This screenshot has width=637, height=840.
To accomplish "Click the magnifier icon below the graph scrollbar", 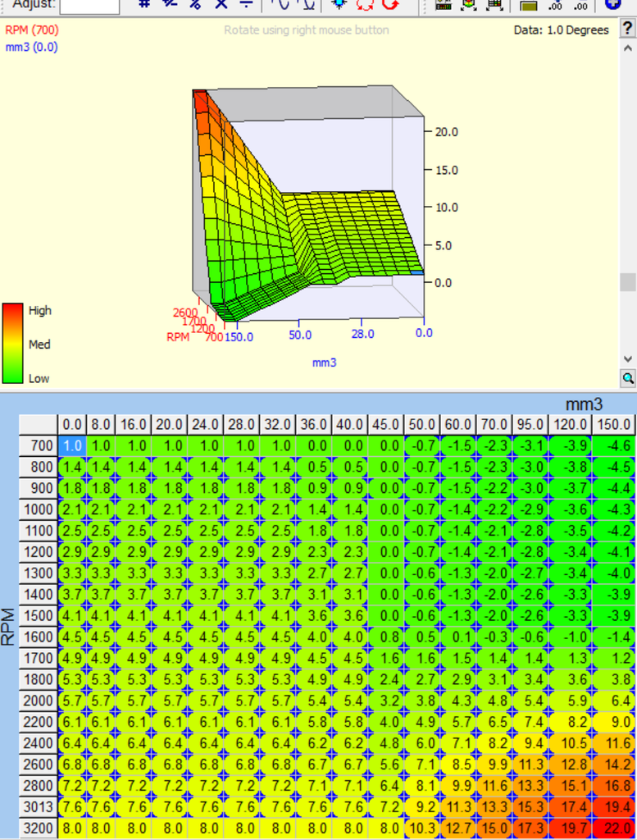I will [628, 378].
